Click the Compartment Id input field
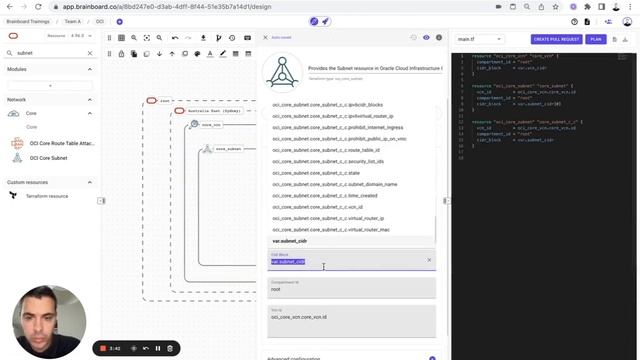The height and width of the screenshot is (360, 640). coord(351,287)
